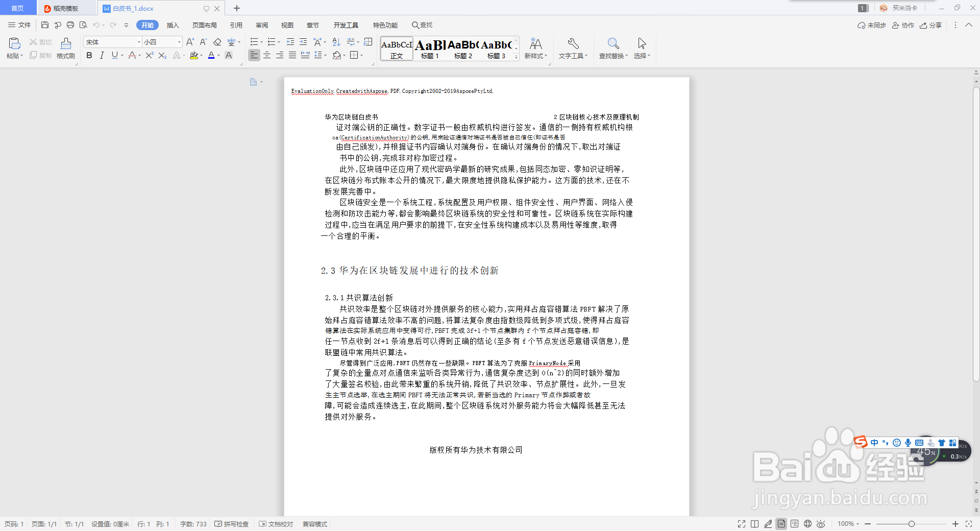Click the text highlight color swatch
Image resolution: width=980 pixels, height=531 pixels.
[193, 55]
